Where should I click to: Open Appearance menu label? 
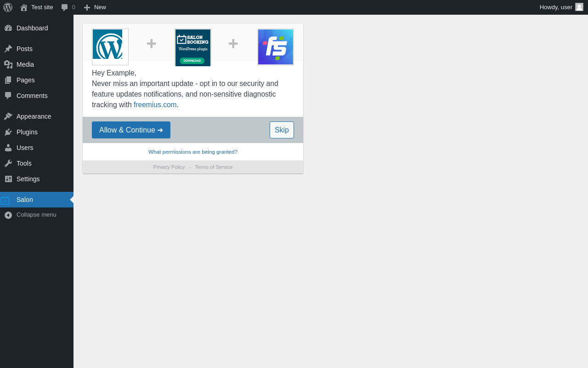click(x=34, y=116)
